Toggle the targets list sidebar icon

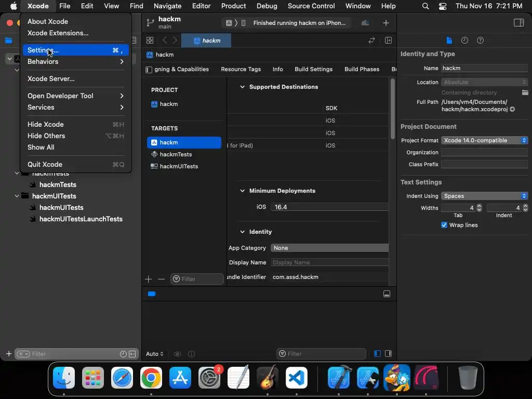pos(149,70)
